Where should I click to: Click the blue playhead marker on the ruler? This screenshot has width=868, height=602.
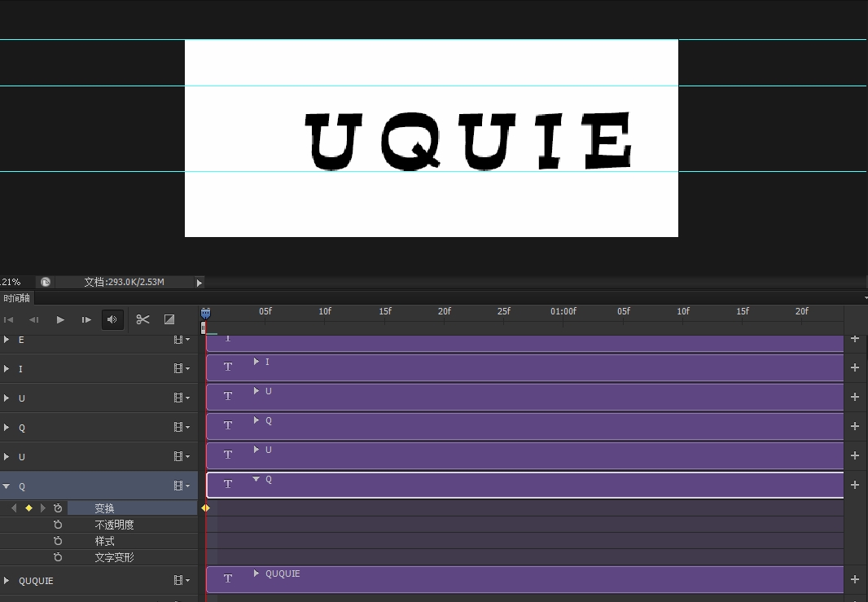click(206, 313)
